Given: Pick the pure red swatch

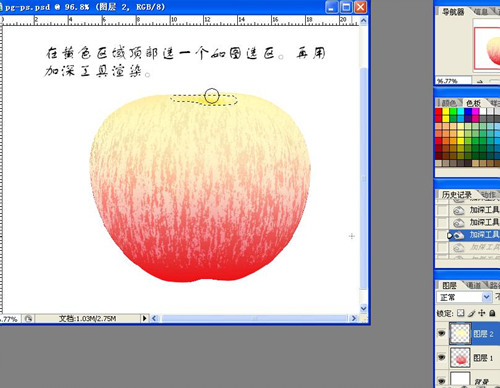Looking at the screenshot, I should [438, 112].
